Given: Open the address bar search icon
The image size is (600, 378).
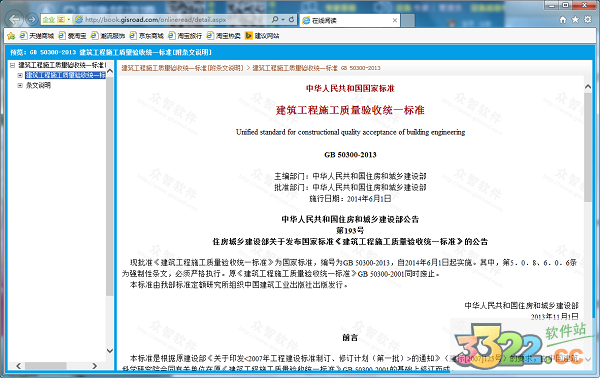Looking at the screenshot, I should 275,19.
